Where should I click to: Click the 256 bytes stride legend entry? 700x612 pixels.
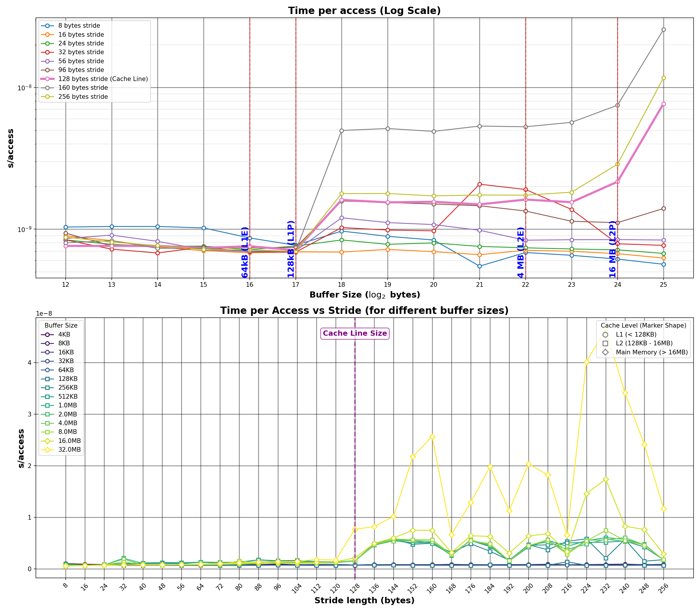pos(83,97)
